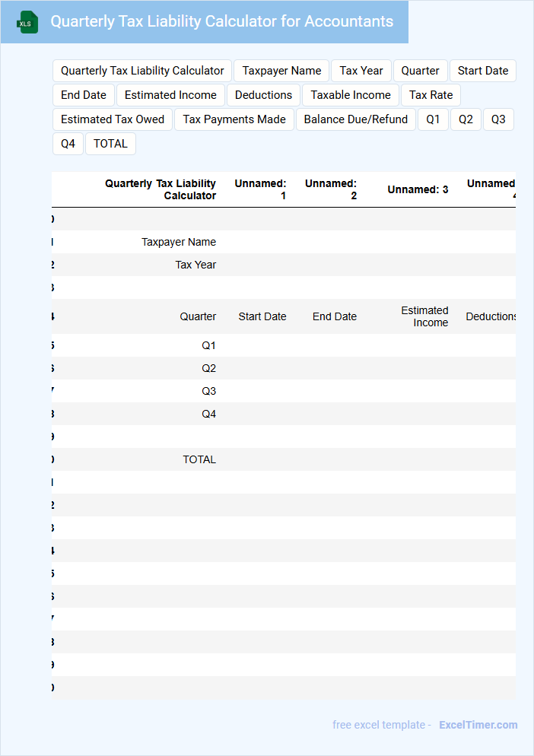Select the 'Q2' row cell in table

[208, 368]
